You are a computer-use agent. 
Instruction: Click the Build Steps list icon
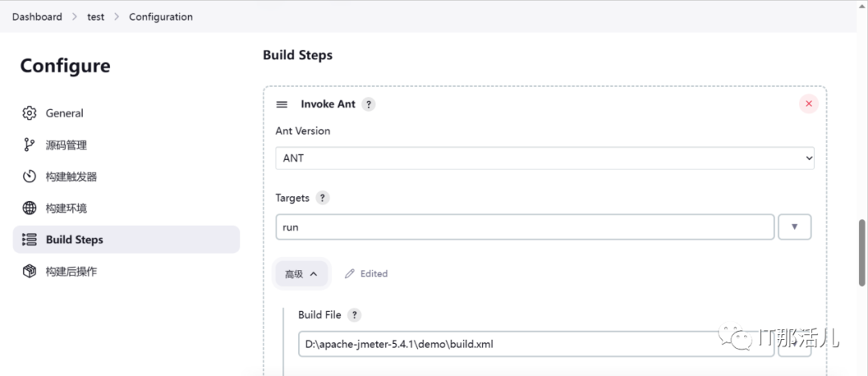tap(30, 239)
